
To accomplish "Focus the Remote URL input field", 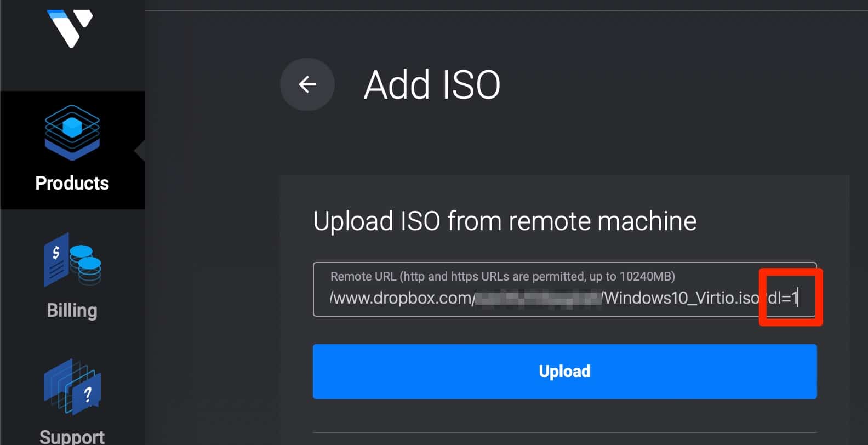I will coord(564,289).
